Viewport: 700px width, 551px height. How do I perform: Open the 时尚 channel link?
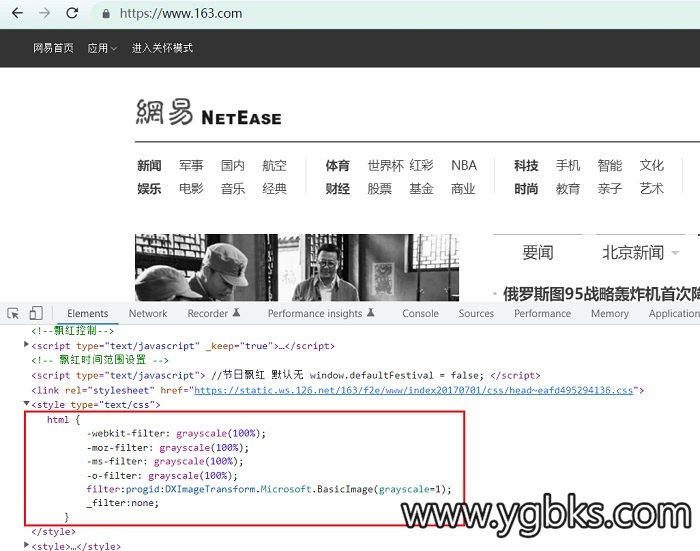(526, 189)
